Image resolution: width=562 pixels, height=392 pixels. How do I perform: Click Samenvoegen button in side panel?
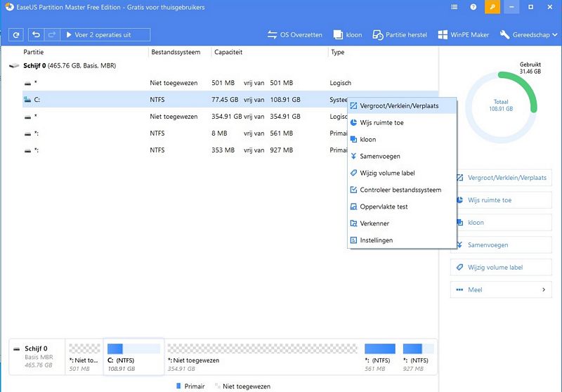click(x=504, y=245)
